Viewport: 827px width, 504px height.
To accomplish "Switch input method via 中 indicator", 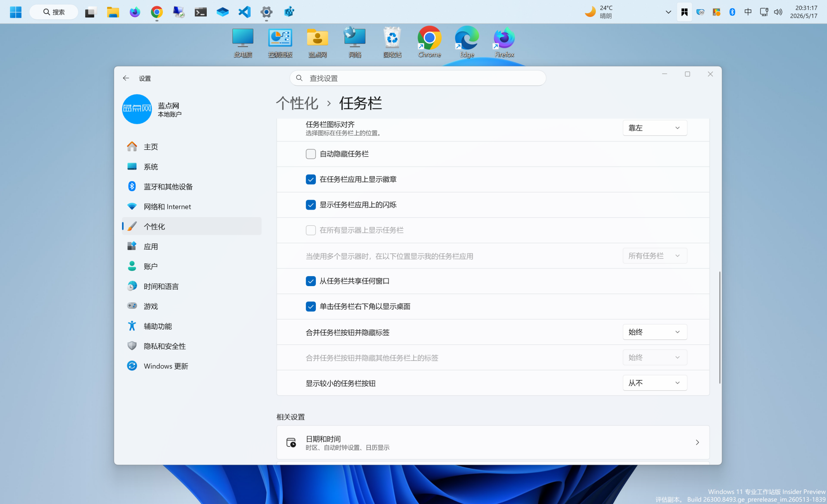I will tap(748, 12).
